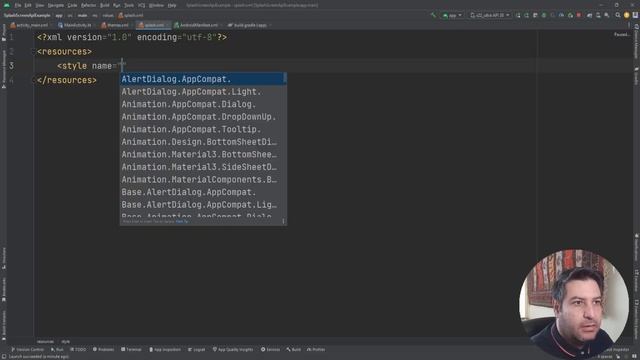The image size is (640, 360).
Task: Open the app run configuration dropdown
Action: [452, 15]
